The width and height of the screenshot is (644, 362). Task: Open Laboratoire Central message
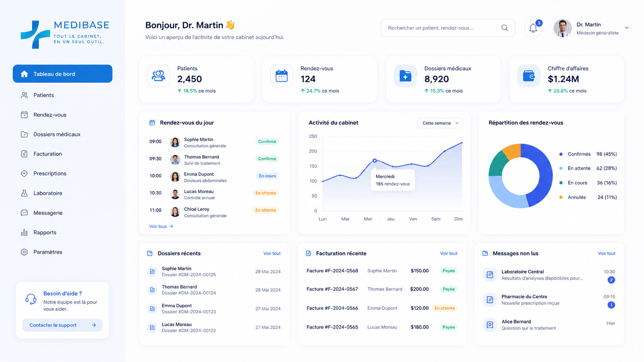[x=549, y=275]
